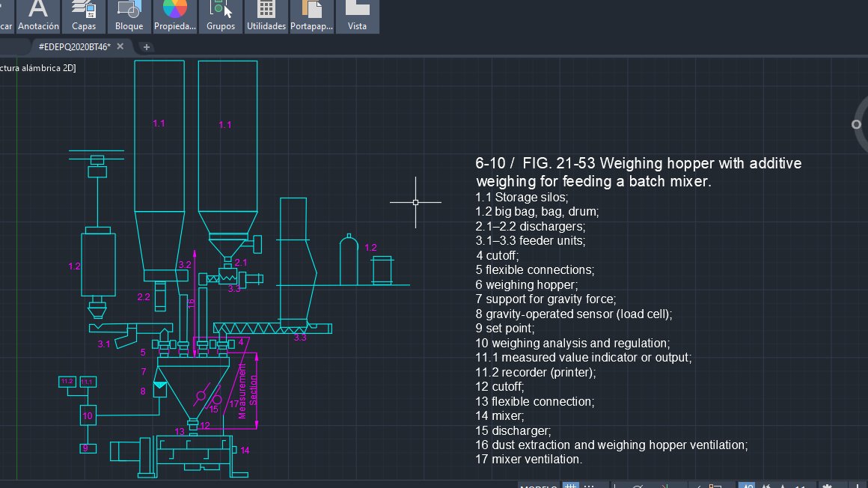Expand the Portapapeles ribbon panel

click(x=311, y=25)
